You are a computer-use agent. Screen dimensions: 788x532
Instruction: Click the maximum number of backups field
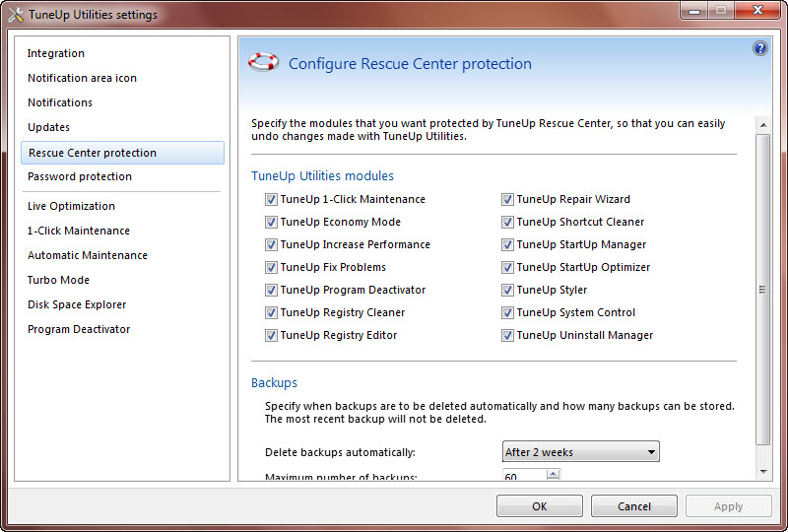(x=524, y=475)
